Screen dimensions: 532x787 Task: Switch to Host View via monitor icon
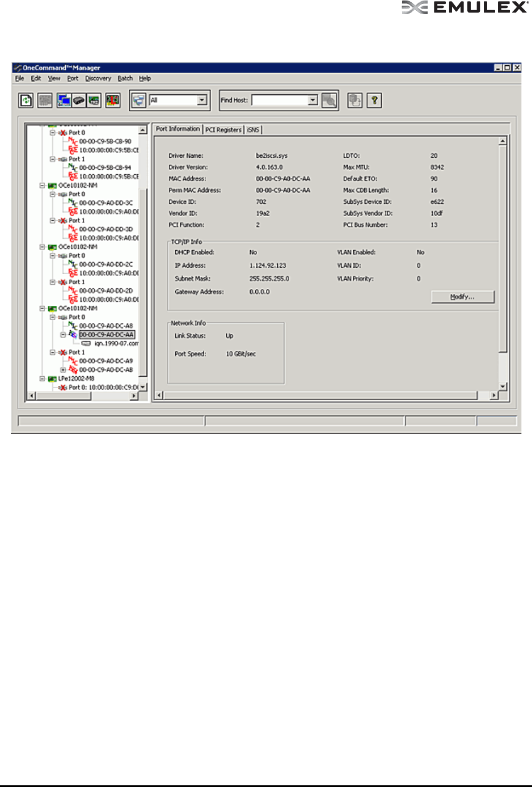point(64,100)
